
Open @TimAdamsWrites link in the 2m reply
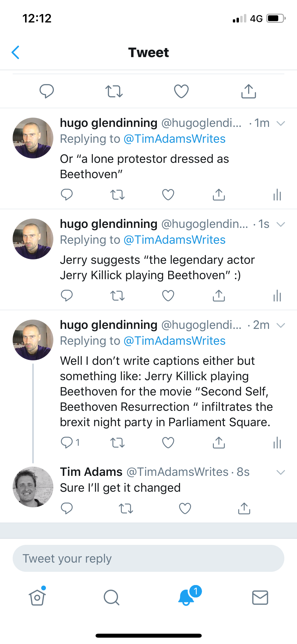click(175, 341)
